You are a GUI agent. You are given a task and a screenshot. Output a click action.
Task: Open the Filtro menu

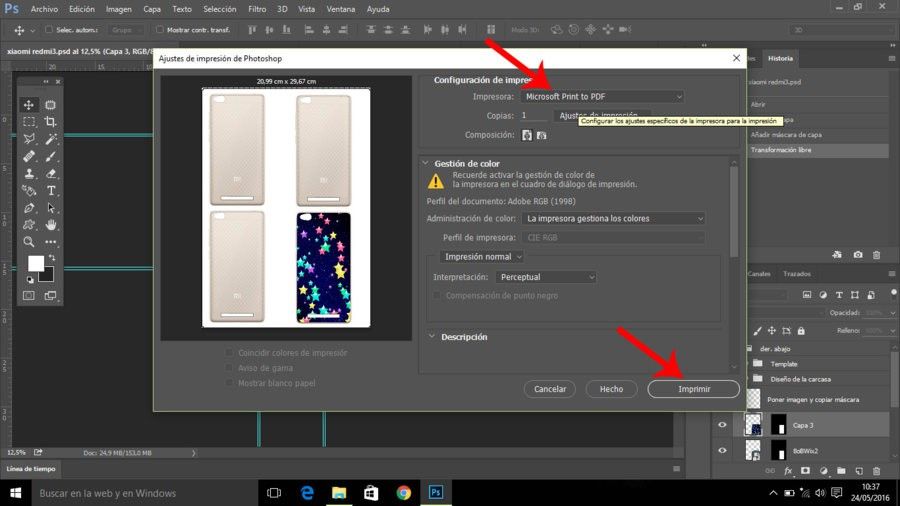pyautogui.click(x=257, y=9)
